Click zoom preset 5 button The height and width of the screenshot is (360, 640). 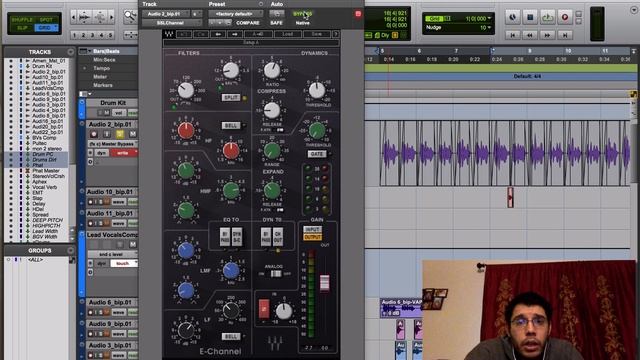click(110, 36)
